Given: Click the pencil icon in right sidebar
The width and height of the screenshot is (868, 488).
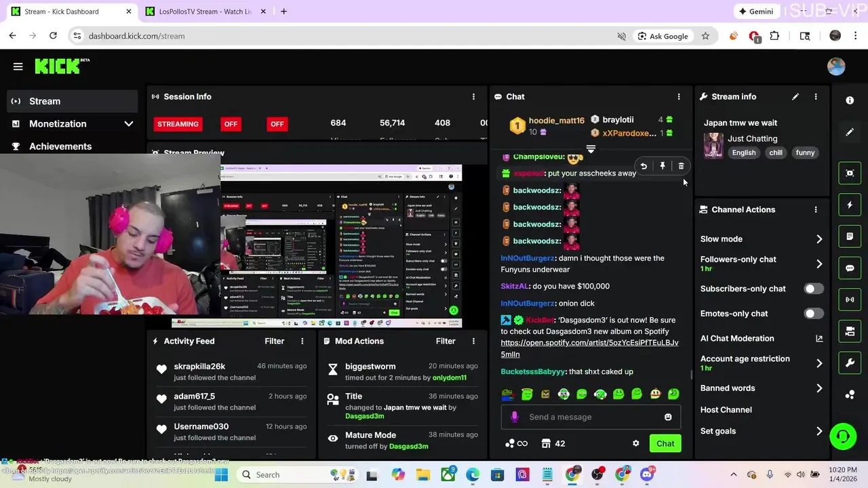Looking at the screenshot, I should pyautogui.click(x=850, y=132).
